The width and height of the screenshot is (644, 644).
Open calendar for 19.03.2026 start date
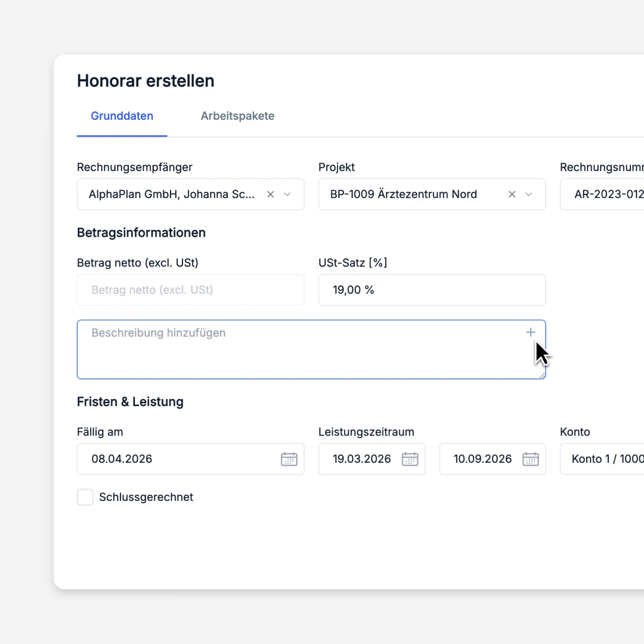click(x=410, y=459)
